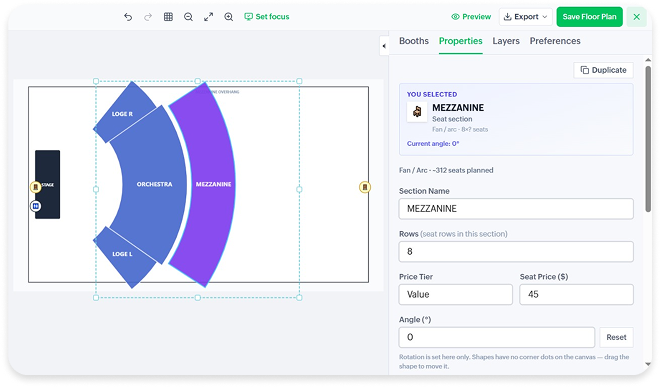Select the LOGE L section
Image resolution: width=661 pixels, height=388 pixels.
[x=122, y=254]
